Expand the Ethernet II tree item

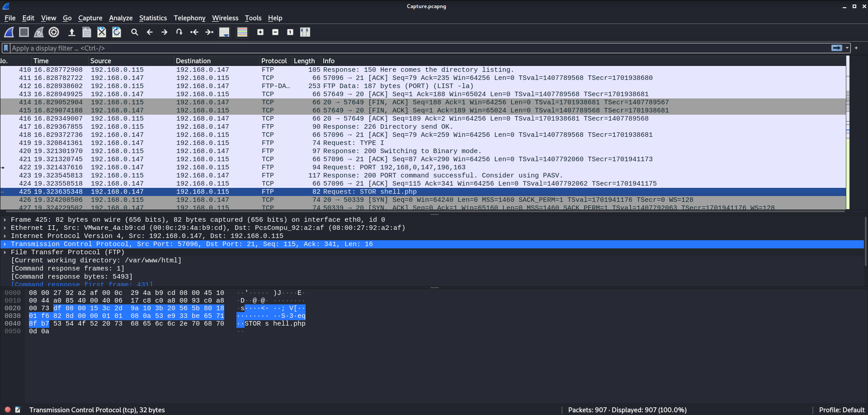pyautogui.click(x=5, y=228)
